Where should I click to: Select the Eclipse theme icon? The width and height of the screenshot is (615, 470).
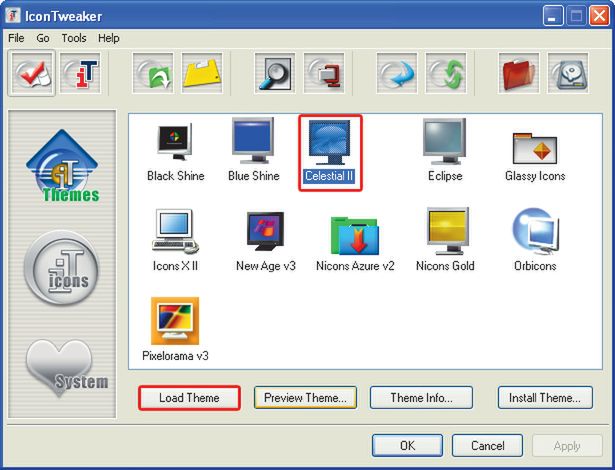pyautogui.click(x=445, y=151)
